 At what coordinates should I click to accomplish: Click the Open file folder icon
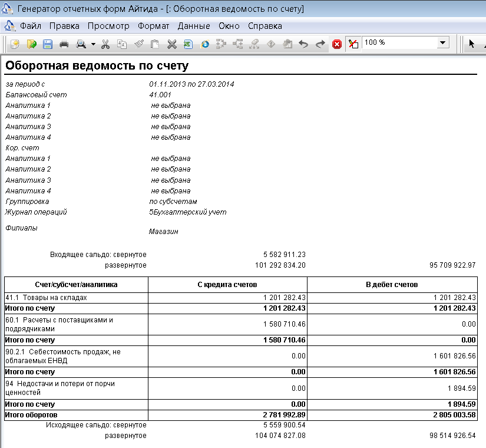coord(31,44)
